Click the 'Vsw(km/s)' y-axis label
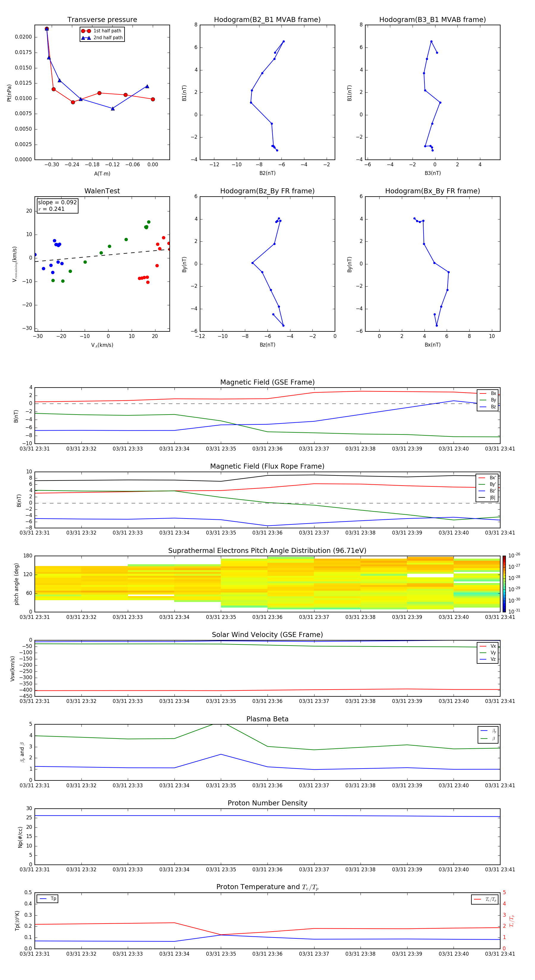Image resolution: width=535 pixels, height=980 pixels. tap(12, 668)
